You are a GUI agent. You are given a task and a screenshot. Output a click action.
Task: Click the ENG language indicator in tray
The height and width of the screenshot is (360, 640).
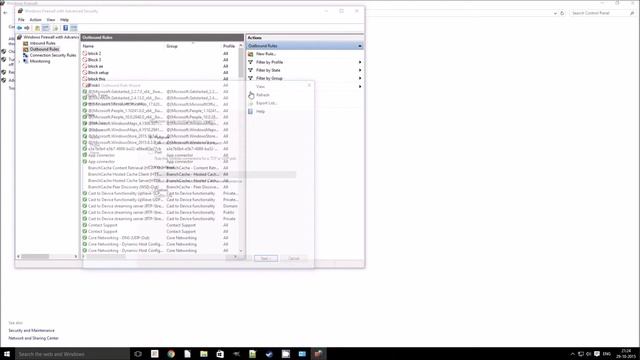click(607, 354)
